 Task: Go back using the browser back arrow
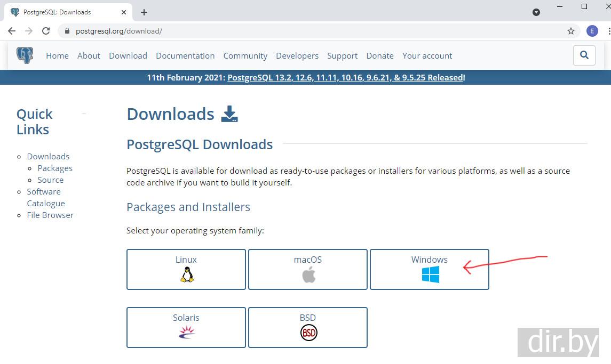(12, 31)
